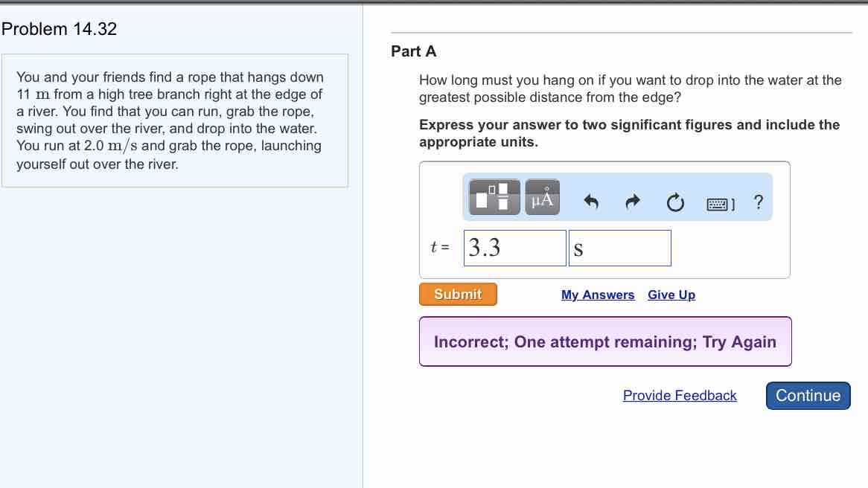Click the 't =' label
Viewport: 868px width, 488px height.
pyautogui.click(x=440, y=247)
